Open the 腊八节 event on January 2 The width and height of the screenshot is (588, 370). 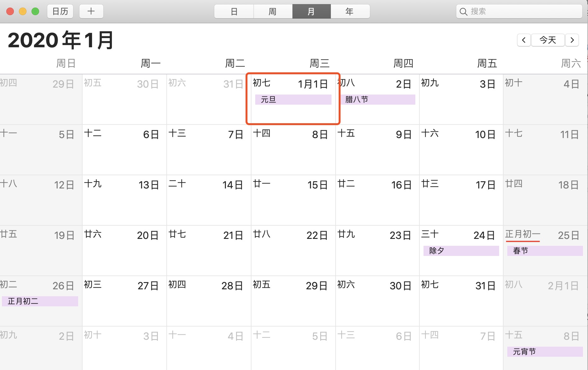coord(378,100)
